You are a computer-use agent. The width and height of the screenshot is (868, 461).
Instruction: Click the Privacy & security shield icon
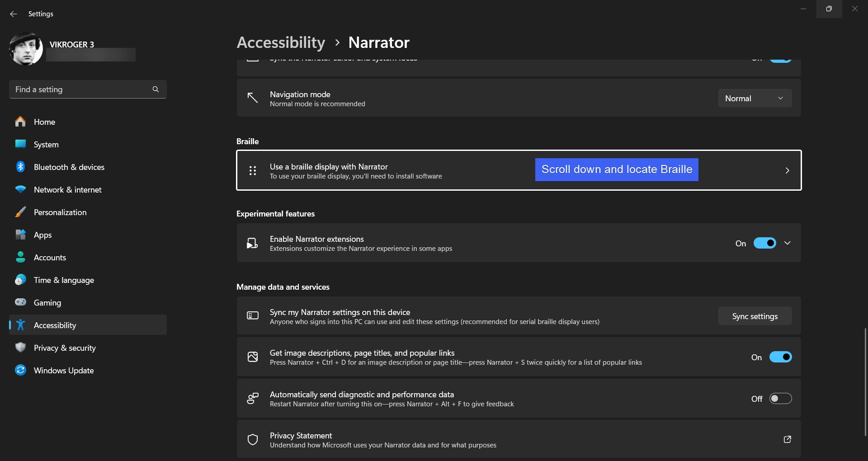20,348
